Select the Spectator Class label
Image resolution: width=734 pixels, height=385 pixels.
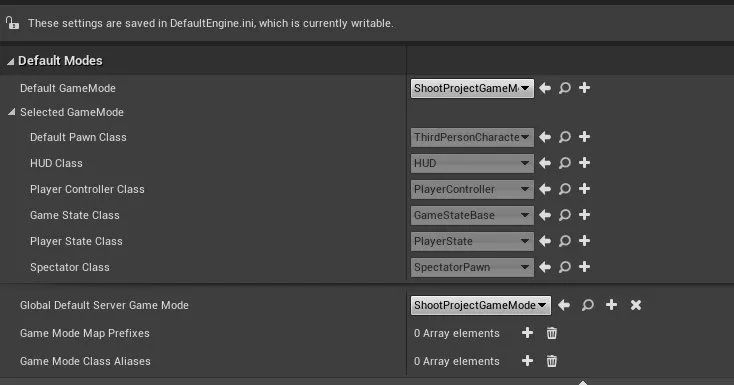pyautogui.click(x=70, y=267)
